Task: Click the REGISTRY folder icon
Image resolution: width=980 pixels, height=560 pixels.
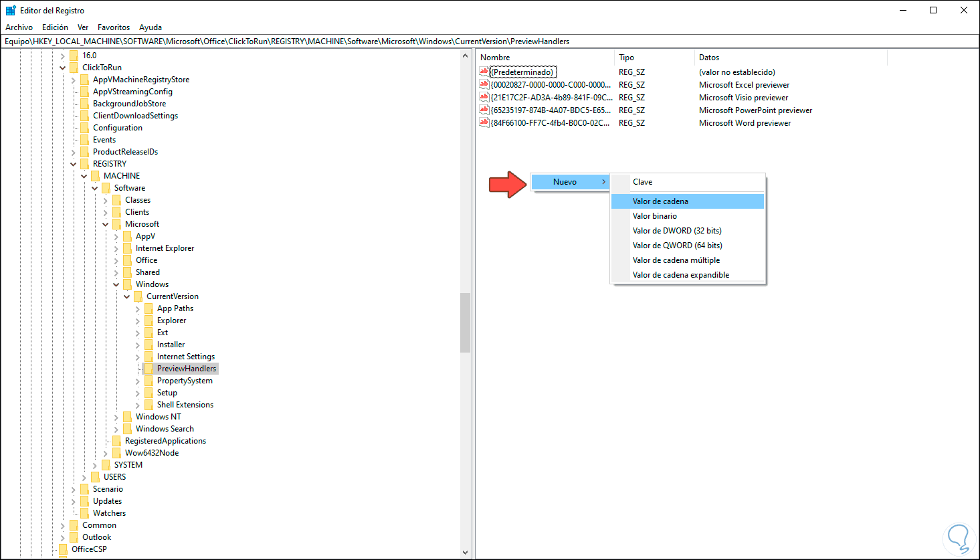Action: click(84, 164)
